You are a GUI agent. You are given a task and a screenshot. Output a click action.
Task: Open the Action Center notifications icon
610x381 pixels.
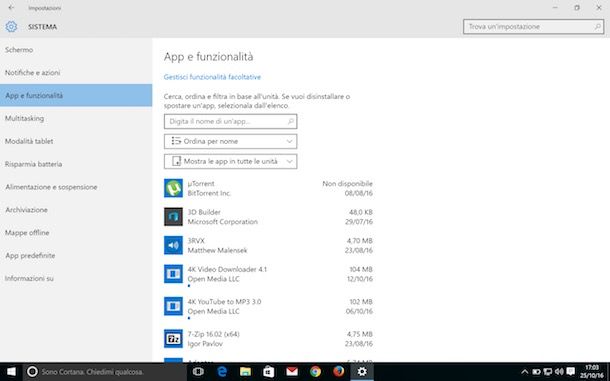tap(571, 372)
